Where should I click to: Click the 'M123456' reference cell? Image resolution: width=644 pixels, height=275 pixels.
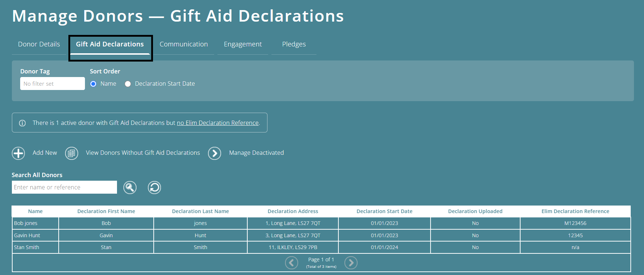pos(575,223)
